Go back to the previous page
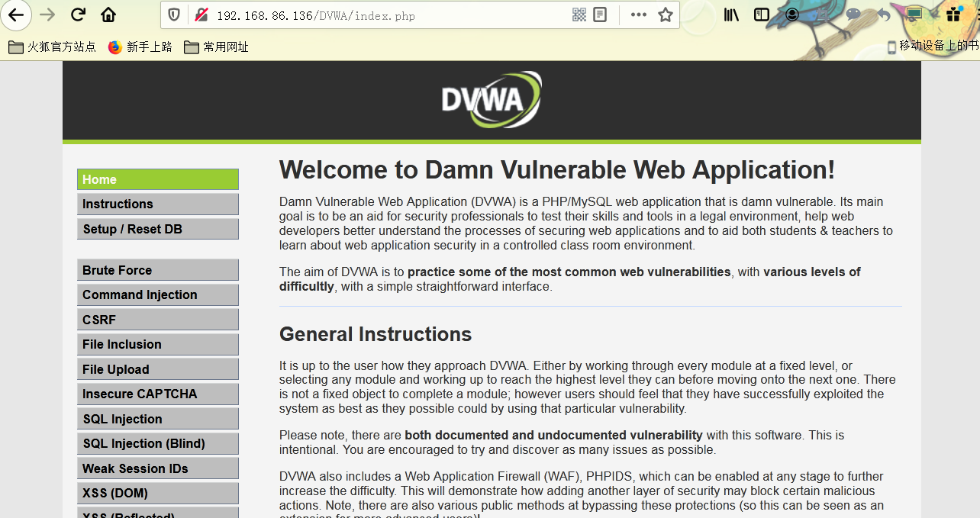The width and height of the screenshot is (980, 518). (16, 14)
